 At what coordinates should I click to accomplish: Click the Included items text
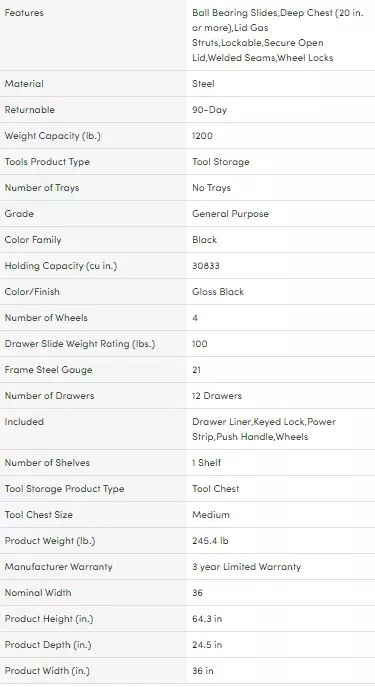[264, 429]
